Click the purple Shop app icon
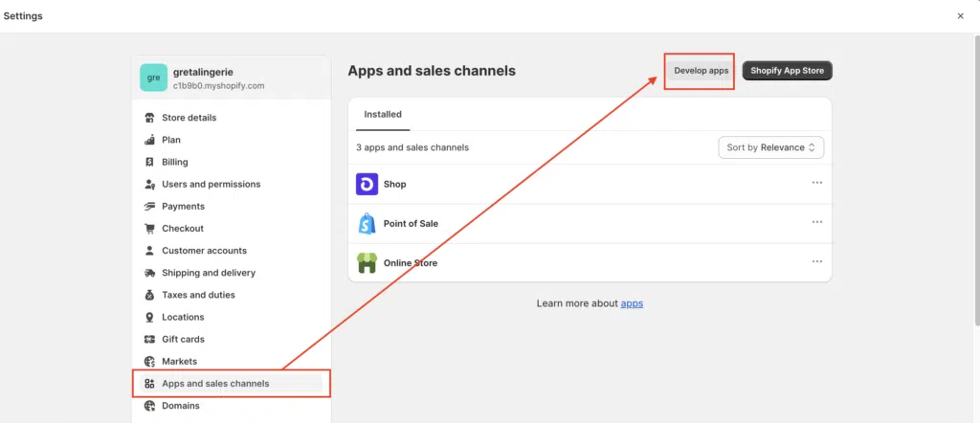Image resolution: width=980 pixels, height=423 pixels. click(367, 185)
